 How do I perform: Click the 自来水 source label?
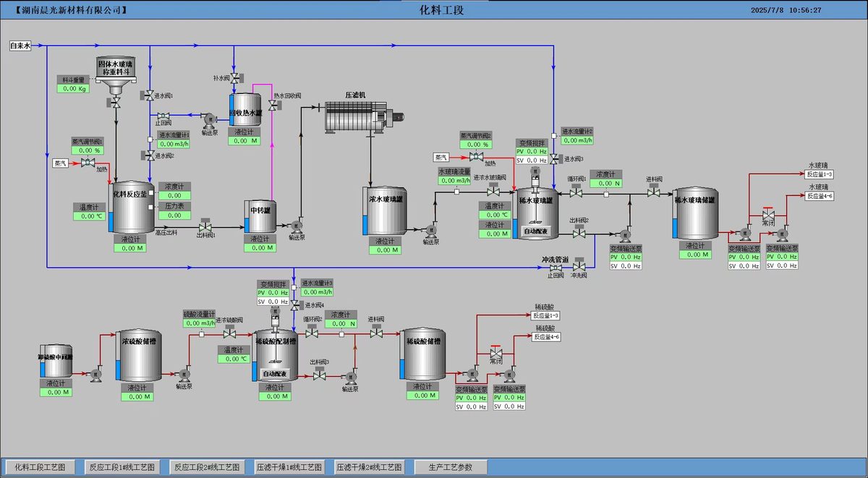[x=20, y=46]
